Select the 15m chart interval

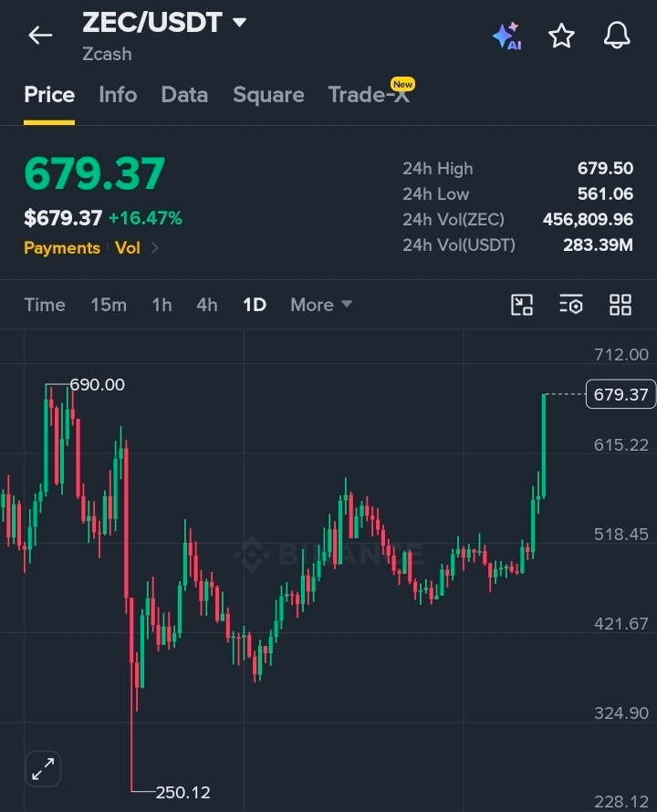click(109, 305)
